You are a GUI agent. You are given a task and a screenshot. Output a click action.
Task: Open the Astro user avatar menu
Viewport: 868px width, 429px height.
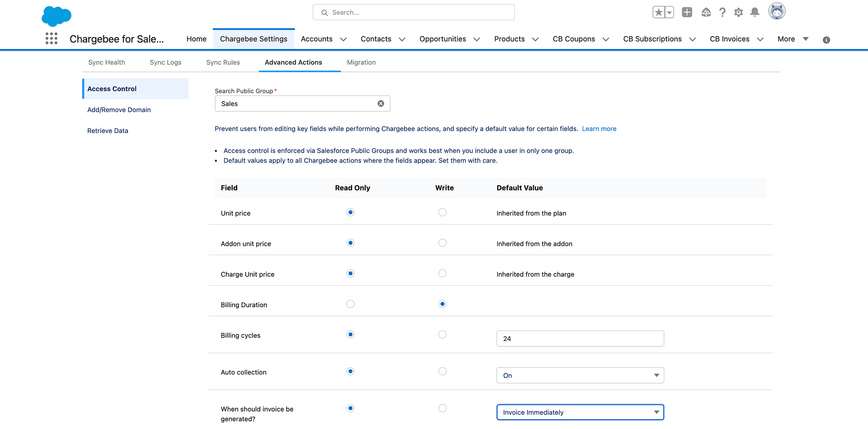point(777,11)
